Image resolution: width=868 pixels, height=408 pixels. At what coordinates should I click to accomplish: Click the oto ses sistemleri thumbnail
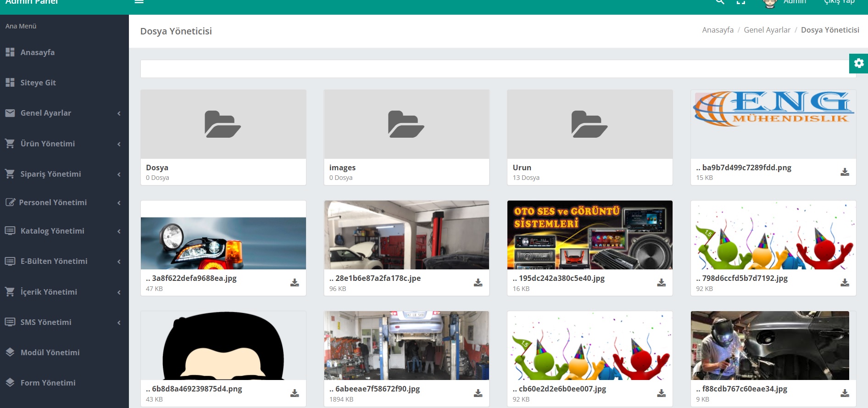(590, 235)
